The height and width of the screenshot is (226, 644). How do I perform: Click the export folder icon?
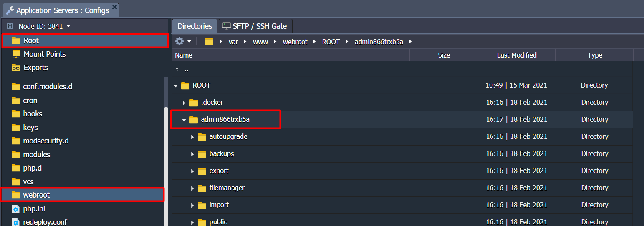point(202,171)
